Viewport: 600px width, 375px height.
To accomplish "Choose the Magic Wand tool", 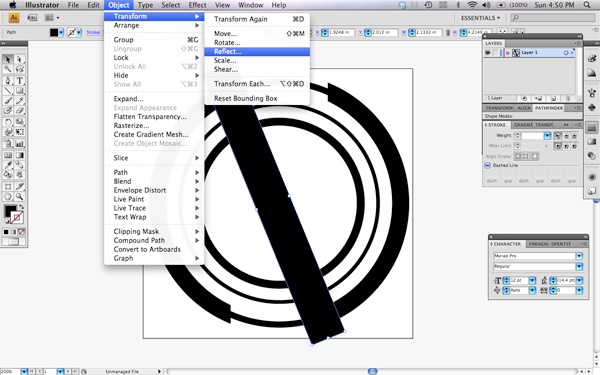I will coord(8,70).
